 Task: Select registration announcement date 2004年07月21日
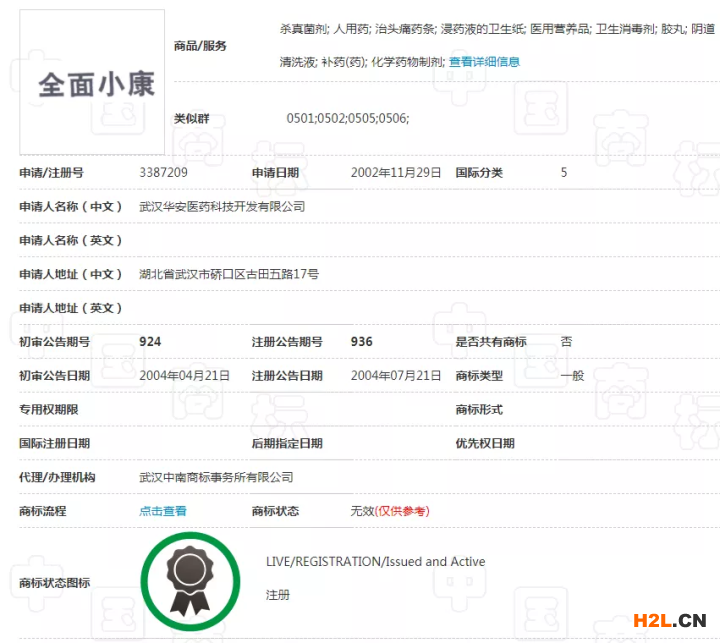click(395, 376)
